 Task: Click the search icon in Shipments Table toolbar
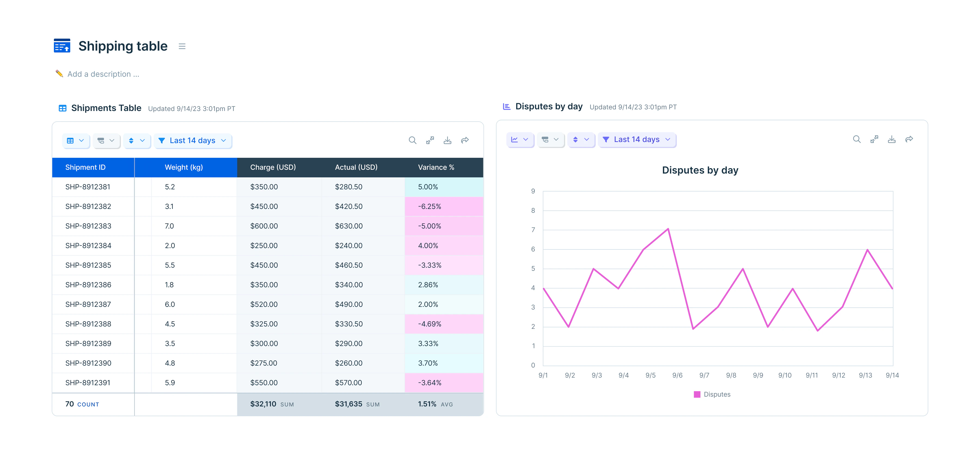click(412, 140)
